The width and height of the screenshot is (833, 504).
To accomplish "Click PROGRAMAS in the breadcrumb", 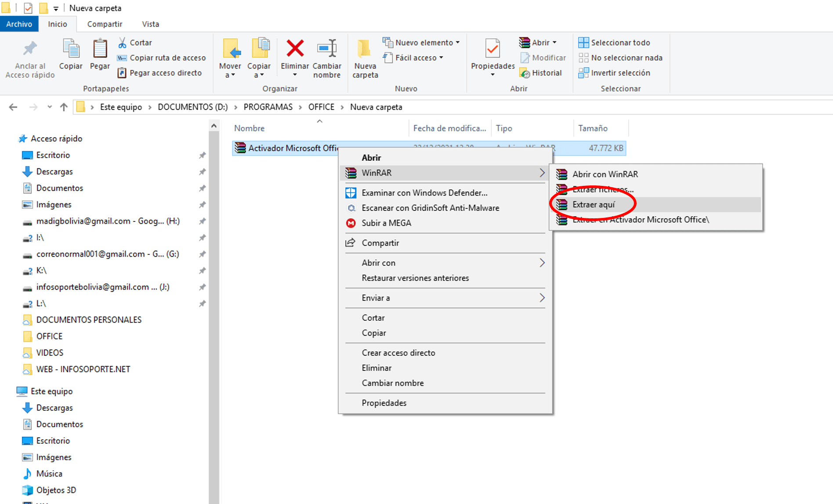I will pos(268,107).
